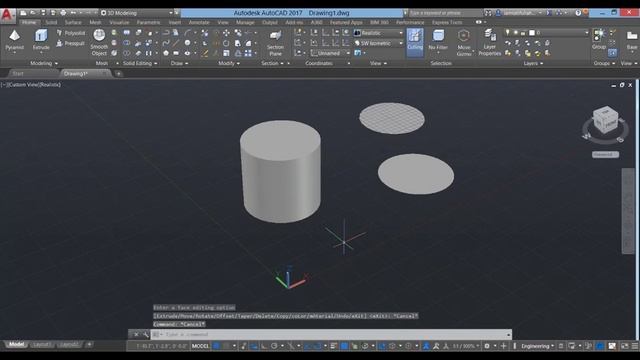Toggle layer on/off lightbulb in layer dropdown
Image resolution: width=640 pixels, height=360 pixels.
(x=508, y=32)
